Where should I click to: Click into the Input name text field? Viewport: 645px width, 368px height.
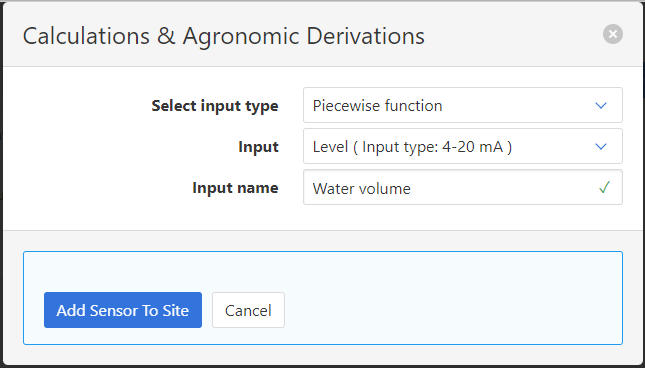[x=463, y=187]
